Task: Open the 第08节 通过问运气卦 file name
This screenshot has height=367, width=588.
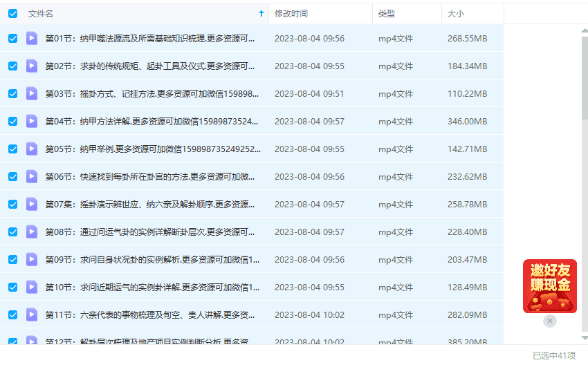Action: click(152, 232)
